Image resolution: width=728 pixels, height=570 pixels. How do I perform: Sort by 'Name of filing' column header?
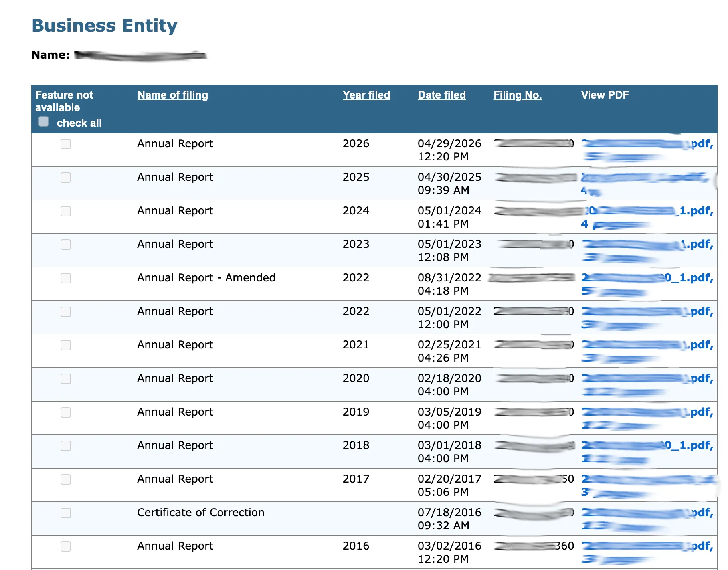(x=173, y=95)
